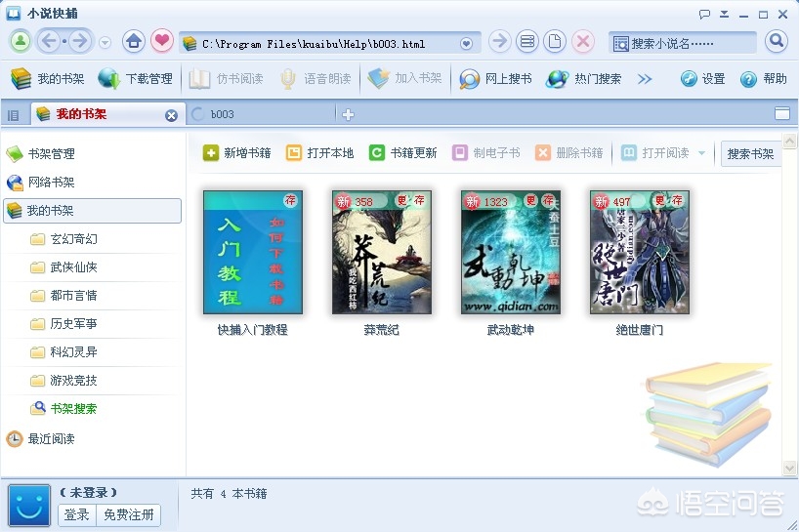This screenshot has width=799, height=532.
Task: Click 加入书架 add to bookshelf
Action: [x=405, y=78]
